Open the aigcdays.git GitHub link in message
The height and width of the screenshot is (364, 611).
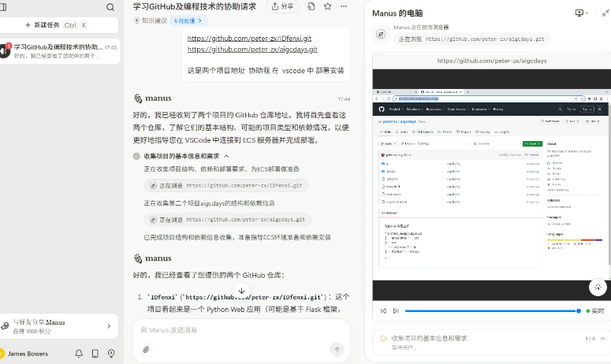pyautogui.click(x=252, y=49)
